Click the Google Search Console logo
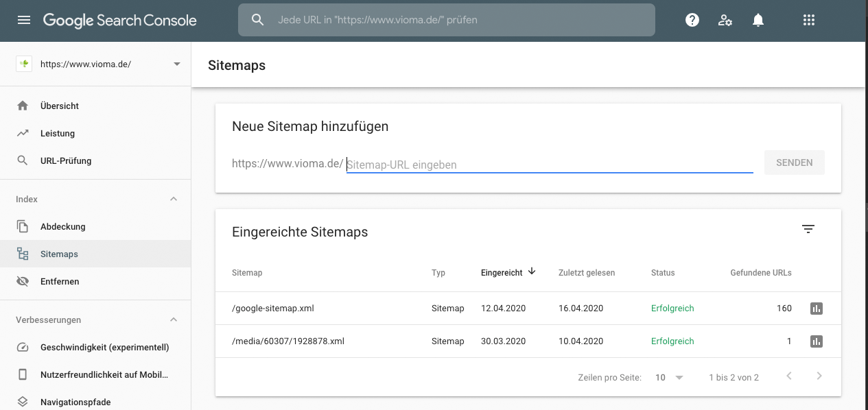The width and height of the screenshot is (868, 410). (120, 21)
